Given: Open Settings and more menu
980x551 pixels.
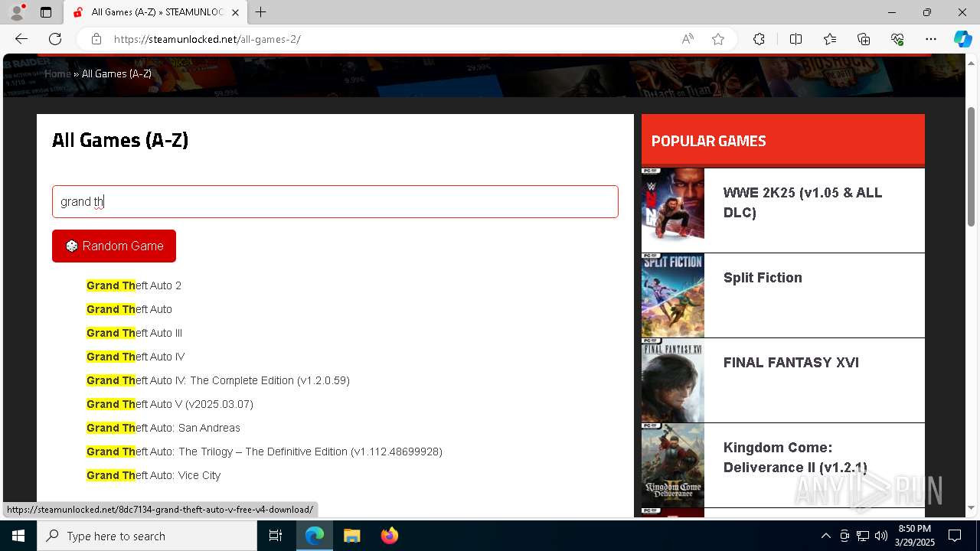Looking at the screenshot, I should click(x=931, y=39).
